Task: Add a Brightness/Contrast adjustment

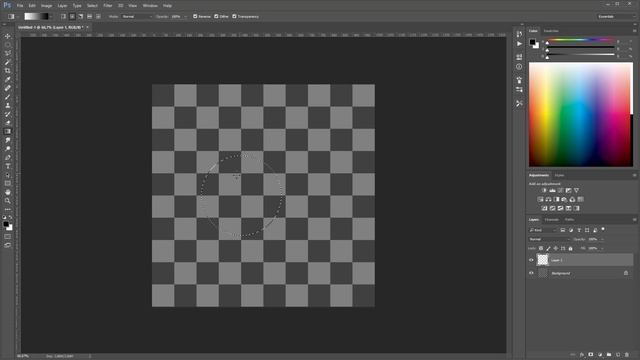Action: coord(544,190)
